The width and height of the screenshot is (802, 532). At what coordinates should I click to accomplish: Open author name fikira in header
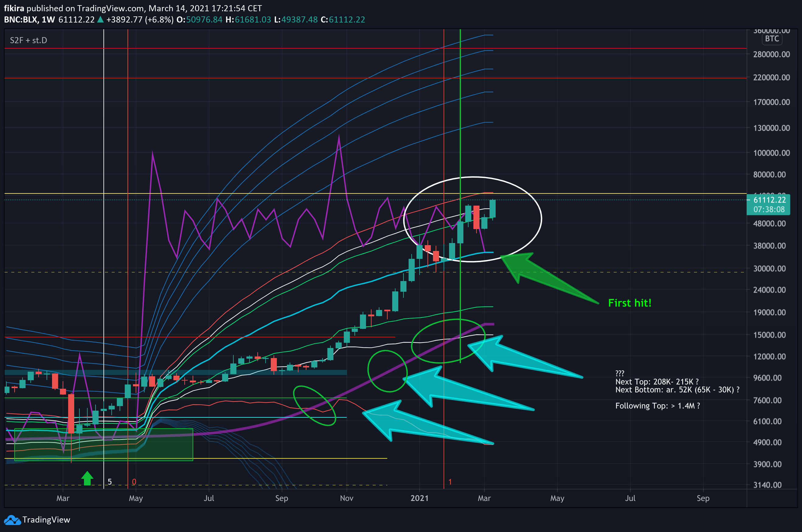[14, 8]
